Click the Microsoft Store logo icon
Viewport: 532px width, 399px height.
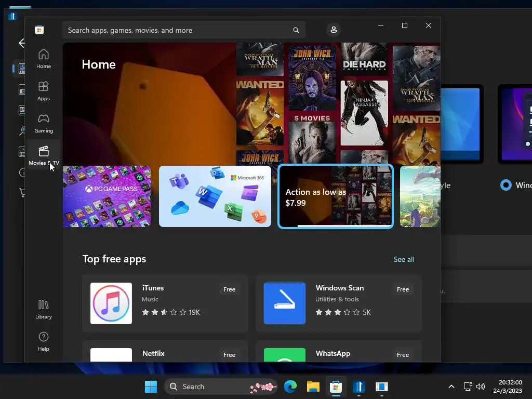pyautogui.click(x=39, y=30)
